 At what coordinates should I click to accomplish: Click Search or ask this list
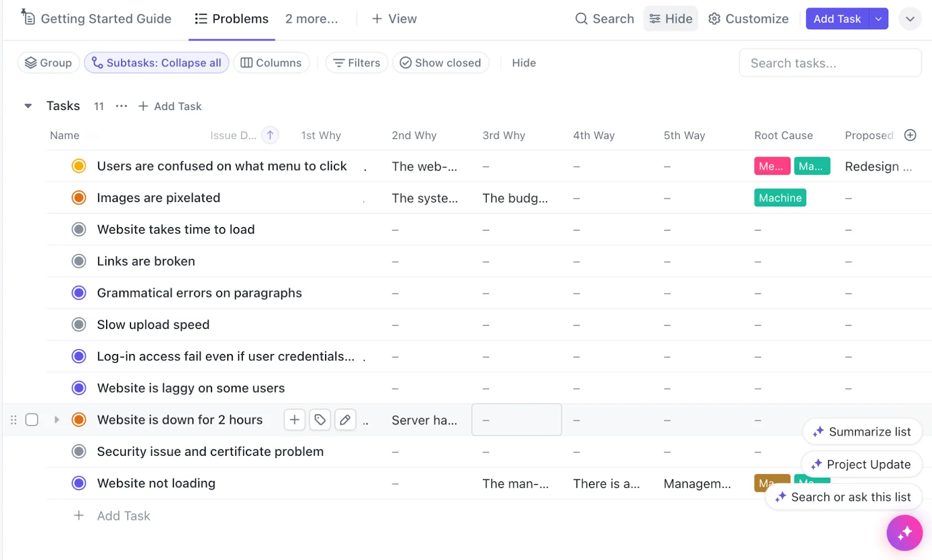pos(843,497)
